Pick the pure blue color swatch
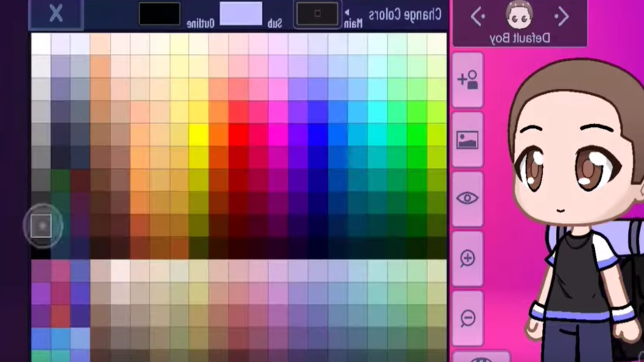 coord(318,135)
